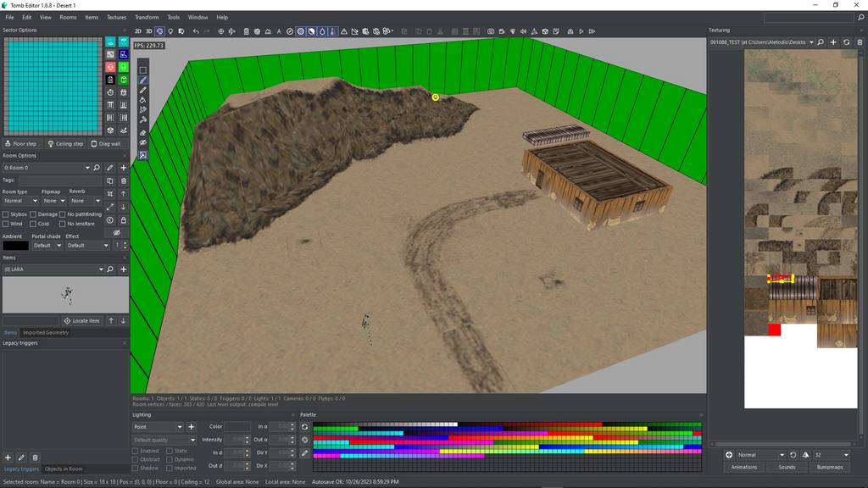Enable the Skybox checkbox
868x488 pixels.
pos(6,214)
